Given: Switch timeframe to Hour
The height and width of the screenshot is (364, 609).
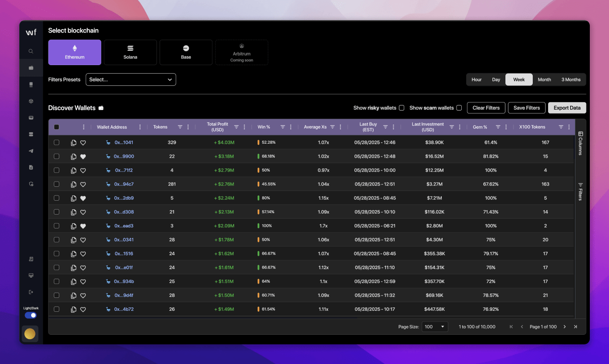Looking at the screenshot, I should pos(477,80).
